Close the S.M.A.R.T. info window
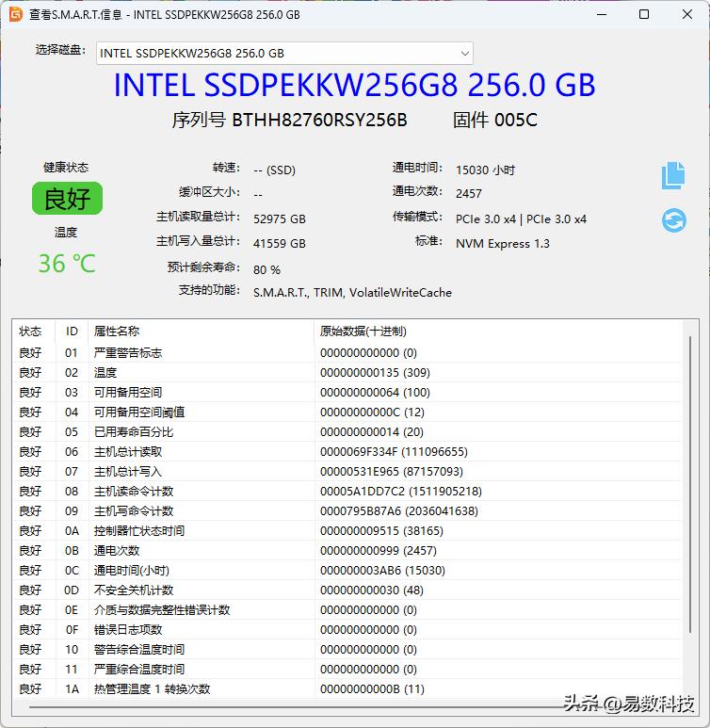The width and height of the screenshot is (710, 728). click(687, 14)
